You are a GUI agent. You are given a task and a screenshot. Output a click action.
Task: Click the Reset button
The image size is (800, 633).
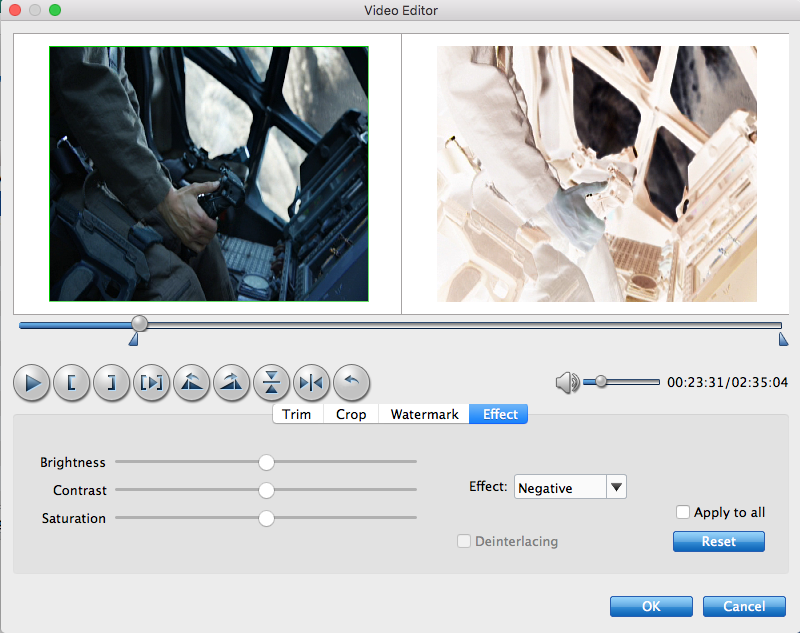(x=718, y=541)
